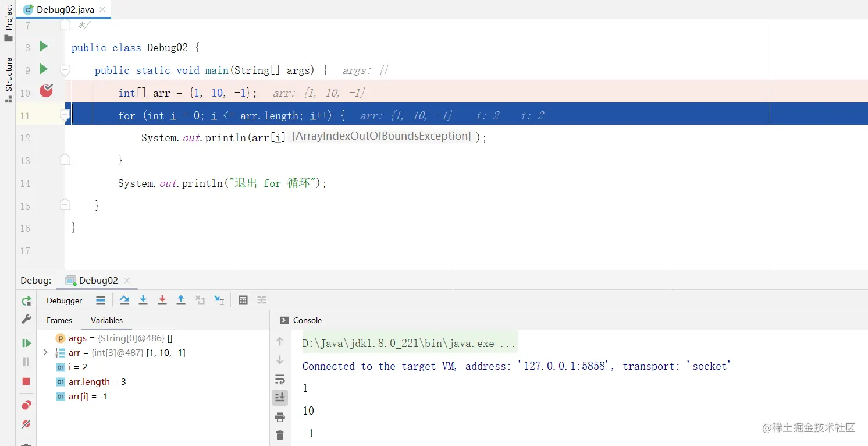Run main method from line 9 gutter
Screen dimensions: 868x446
pyautogui.click(x=43, y=69)
